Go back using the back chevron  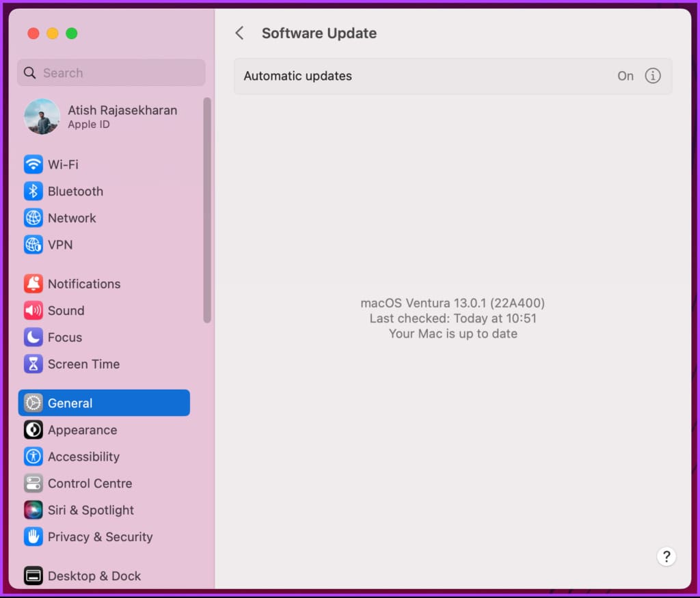click(x=240, y=33)
